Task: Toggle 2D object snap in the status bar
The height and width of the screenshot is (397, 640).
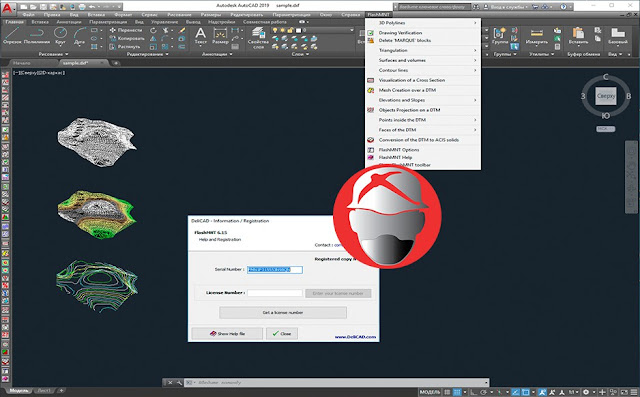Action: 526,392
